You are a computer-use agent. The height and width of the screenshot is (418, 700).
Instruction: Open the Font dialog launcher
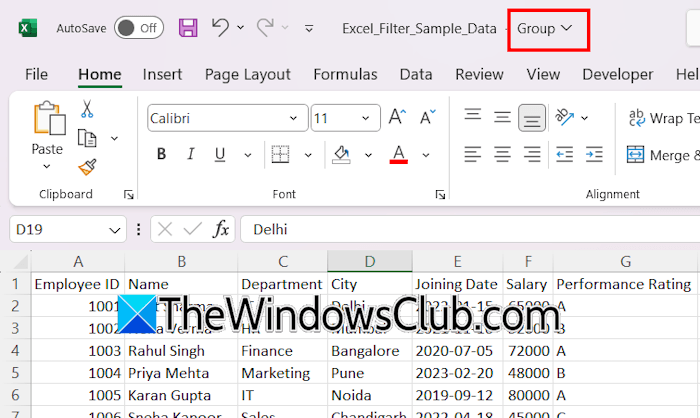pos(441,195)
